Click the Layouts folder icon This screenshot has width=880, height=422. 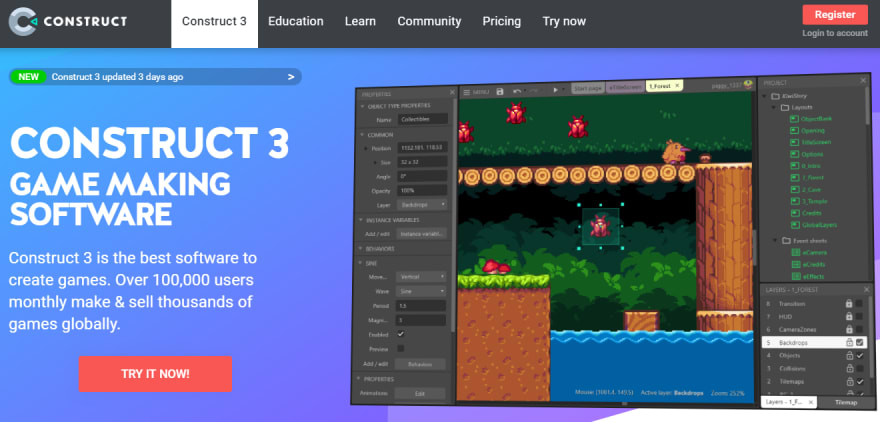pos(785,107)
